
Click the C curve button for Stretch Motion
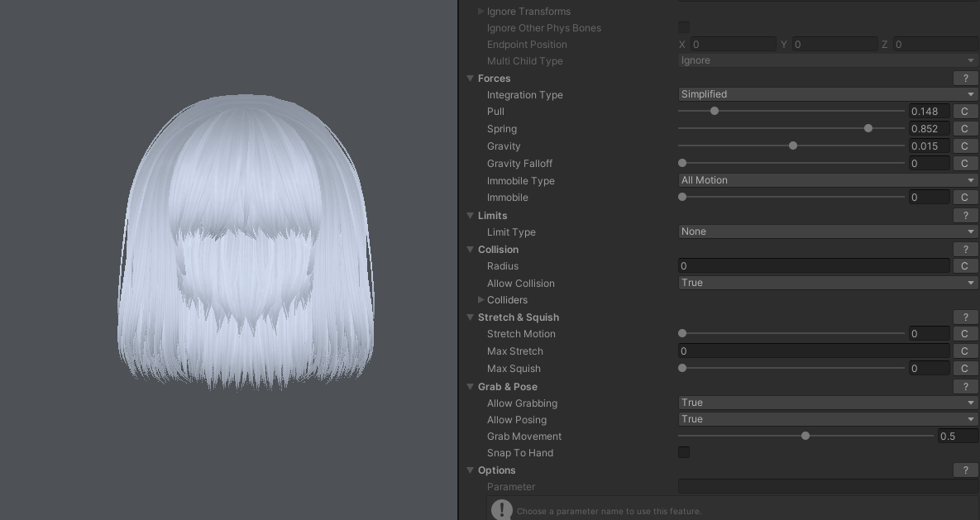coord(964,334)
